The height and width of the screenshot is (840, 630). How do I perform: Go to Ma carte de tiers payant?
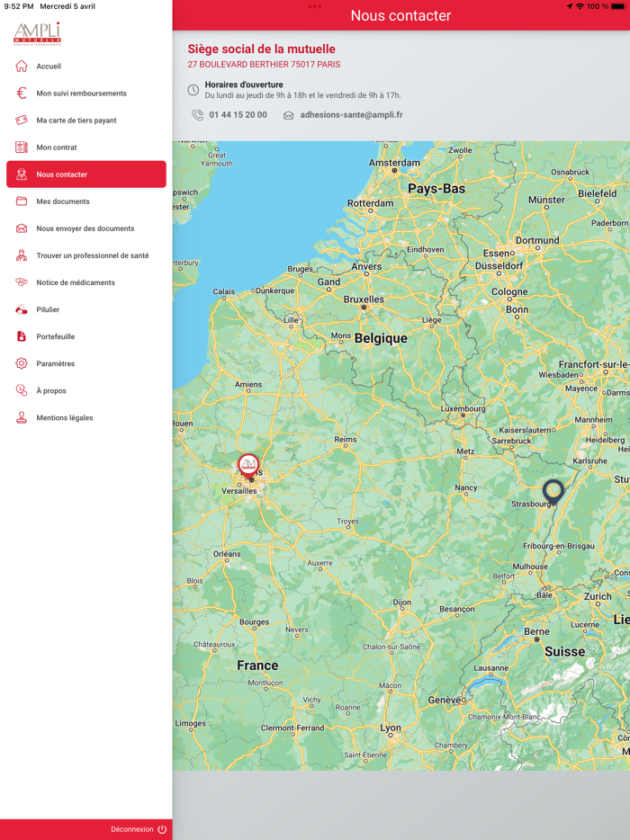click(x=86, y=120)
